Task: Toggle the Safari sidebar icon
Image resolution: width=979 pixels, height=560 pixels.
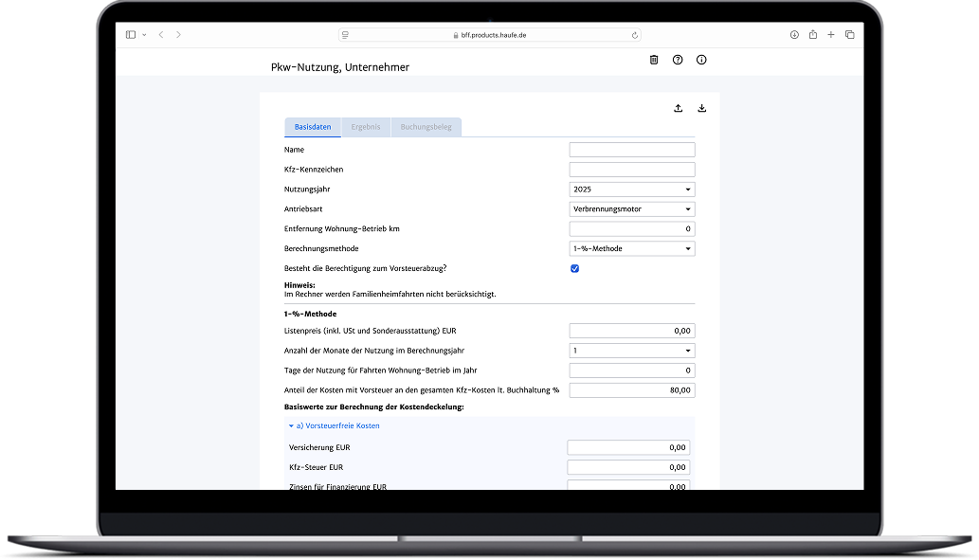Action: tap(131, 35)
